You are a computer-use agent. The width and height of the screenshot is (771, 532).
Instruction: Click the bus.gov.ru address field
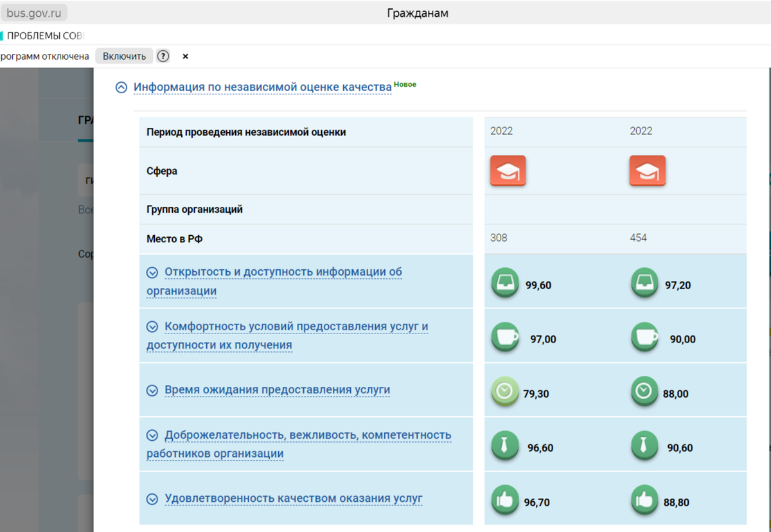click(x=35, y=13)
